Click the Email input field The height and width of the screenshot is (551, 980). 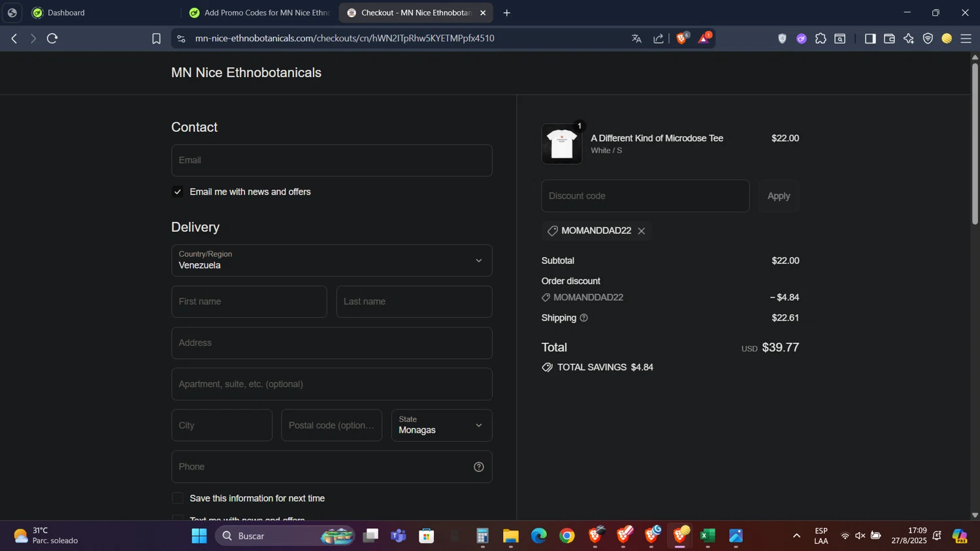coord(332,161)
